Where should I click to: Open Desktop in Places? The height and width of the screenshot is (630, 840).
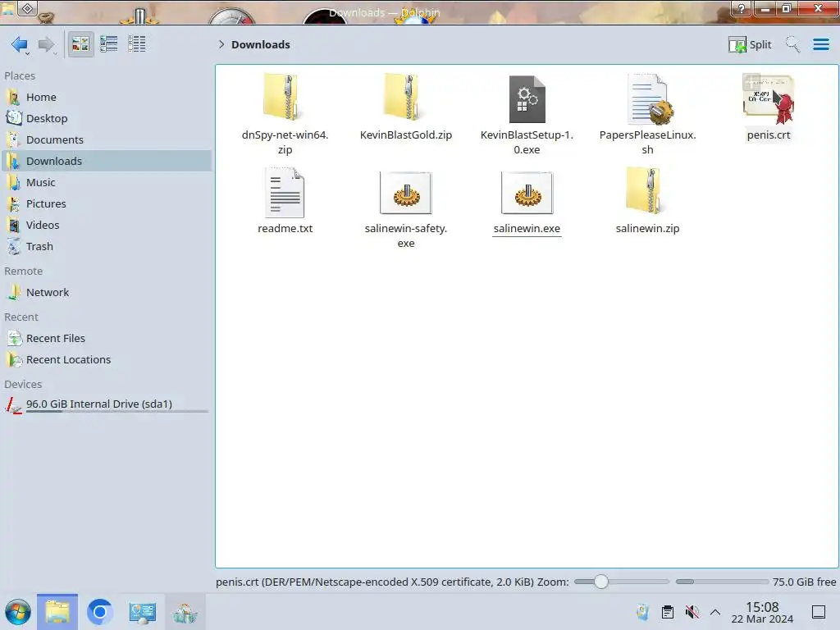[107, 118]
